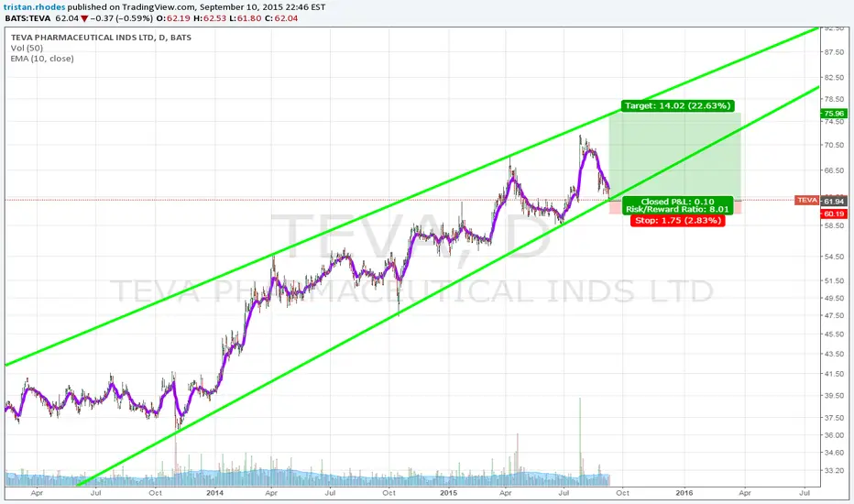Click the EMA (10, close) indicator label
Screen dimensions: 854x504
[x=42, y=59]
